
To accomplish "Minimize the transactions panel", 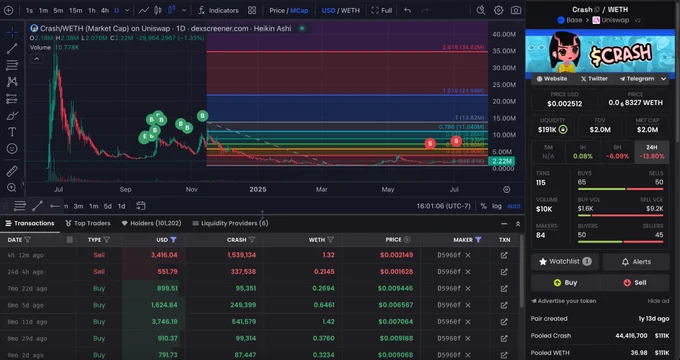I will point(504,224).
